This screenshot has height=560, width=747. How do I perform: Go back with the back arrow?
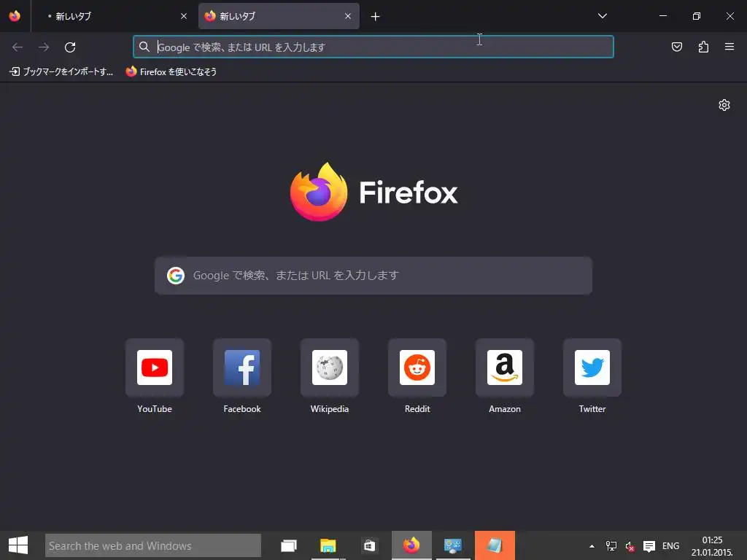tap(18, 47)
